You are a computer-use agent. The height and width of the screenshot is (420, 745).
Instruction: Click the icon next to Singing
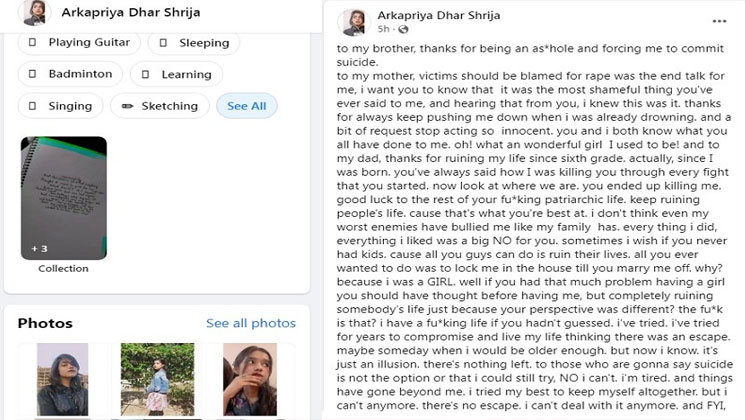coord(32,106)
